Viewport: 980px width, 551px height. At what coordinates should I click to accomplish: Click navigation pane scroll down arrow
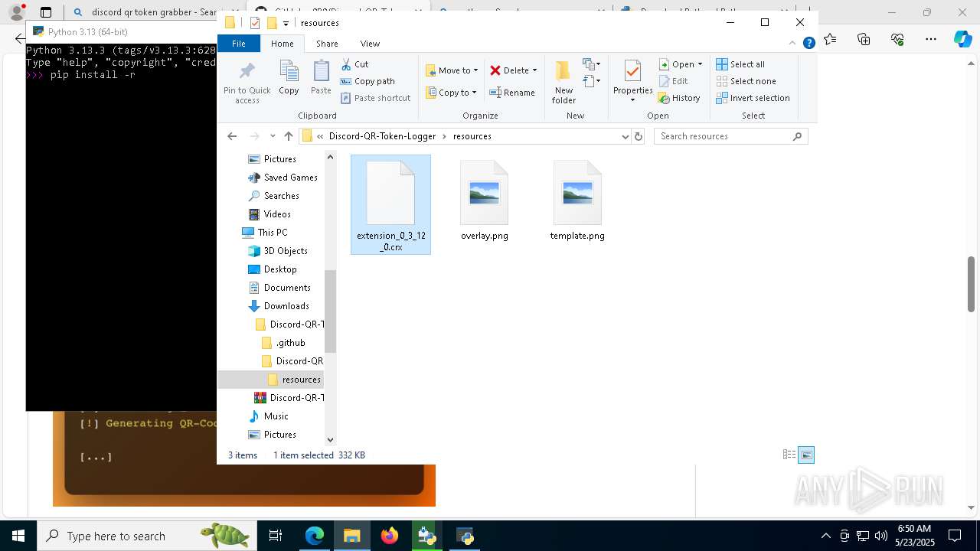(330, 439)
